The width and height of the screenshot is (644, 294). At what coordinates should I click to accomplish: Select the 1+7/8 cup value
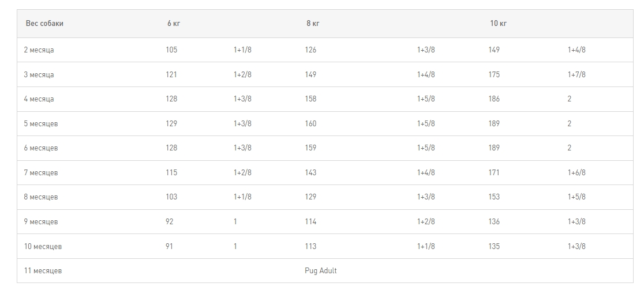pos(576,75)
